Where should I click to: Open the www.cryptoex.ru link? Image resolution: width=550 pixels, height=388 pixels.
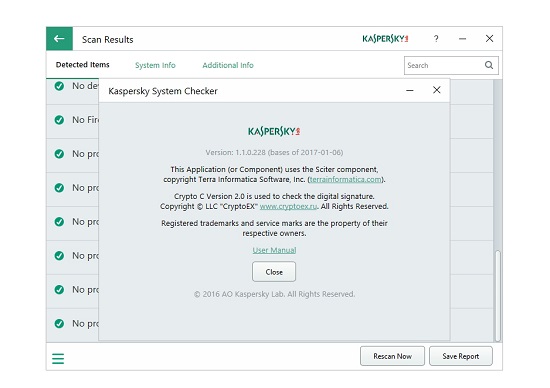click(x=288, y=206)
